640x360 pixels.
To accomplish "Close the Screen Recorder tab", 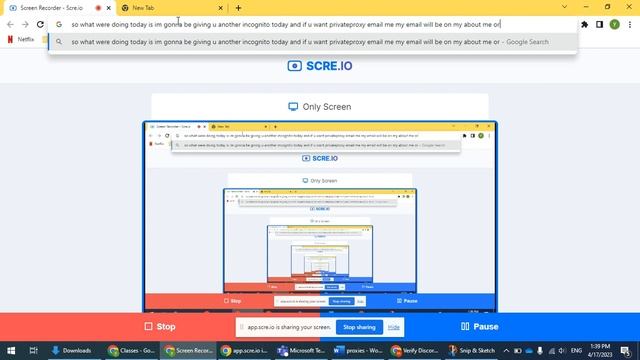I will coord(109,8).
